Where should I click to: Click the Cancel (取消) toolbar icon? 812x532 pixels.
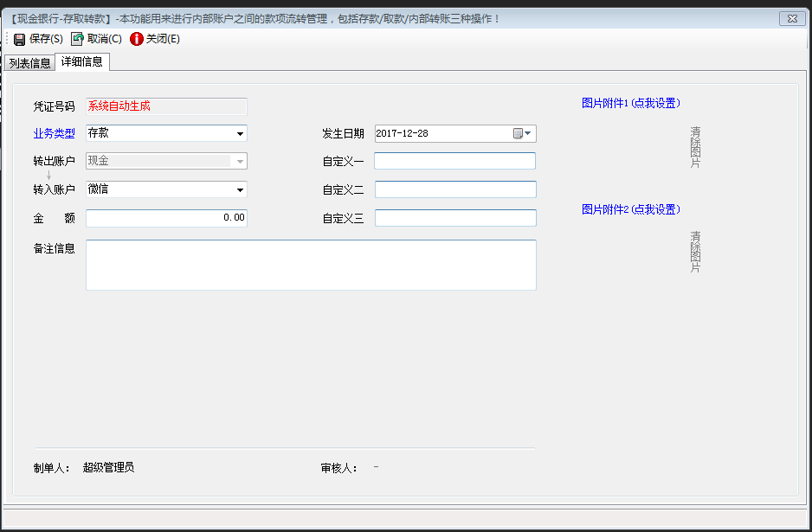point(78,39)
